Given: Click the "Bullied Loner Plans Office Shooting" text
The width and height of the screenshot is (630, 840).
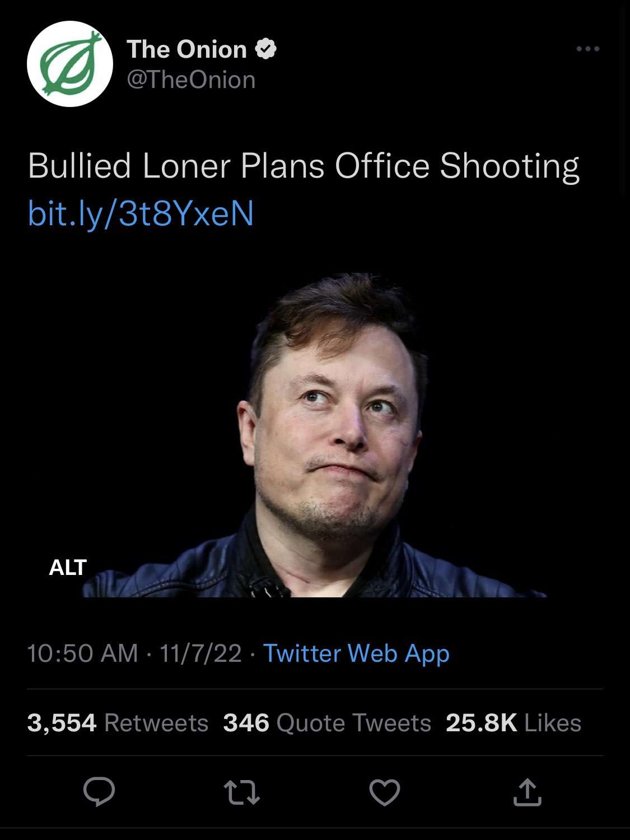Looking at the screenshot, I should tap(303, 166).
